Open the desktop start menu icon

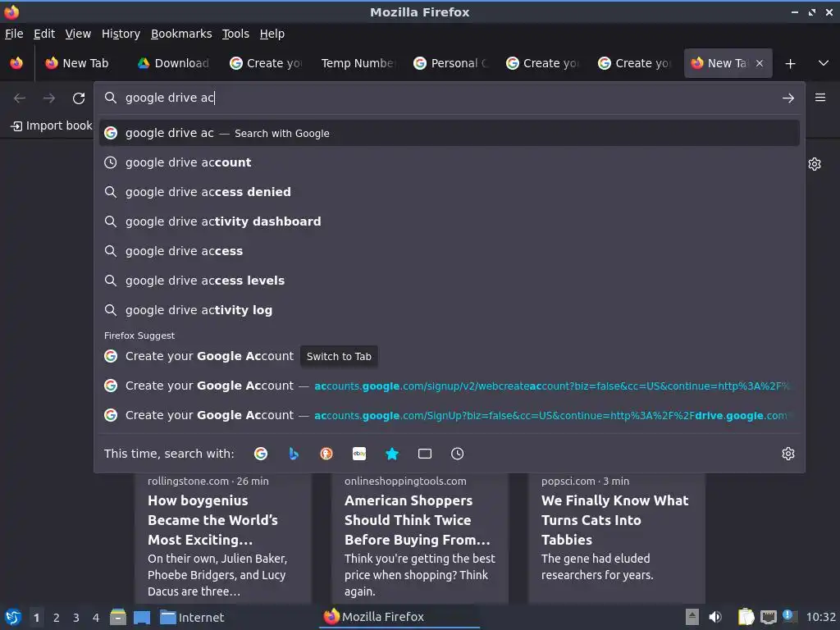(x=13, y=617)
